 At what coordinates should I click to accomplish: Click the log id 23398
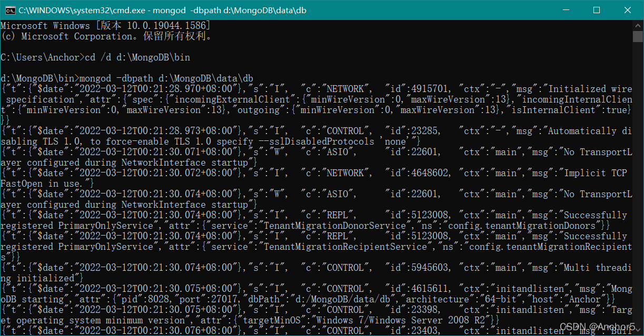(427, 310)
